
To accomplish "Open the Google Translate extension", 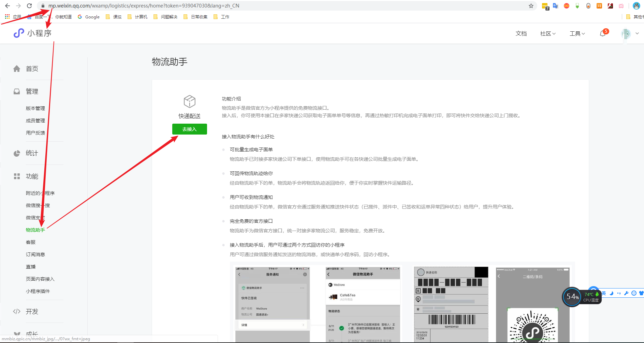I will click(556, 6).
